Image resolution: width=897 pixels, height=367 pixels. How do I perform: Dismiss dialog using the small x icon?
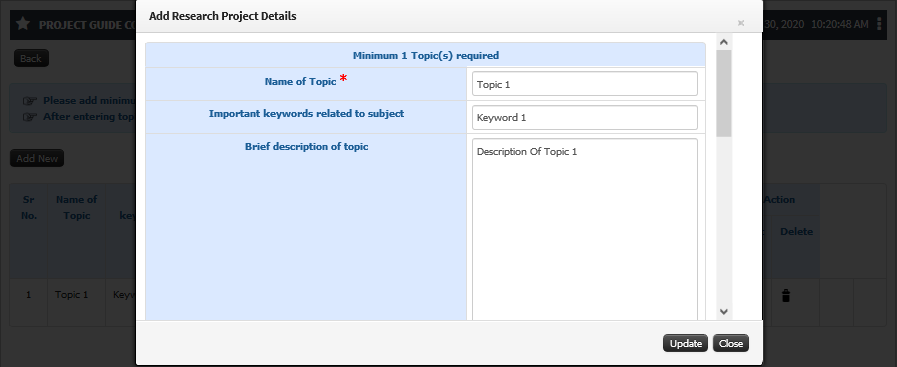[x=741, y=23]
